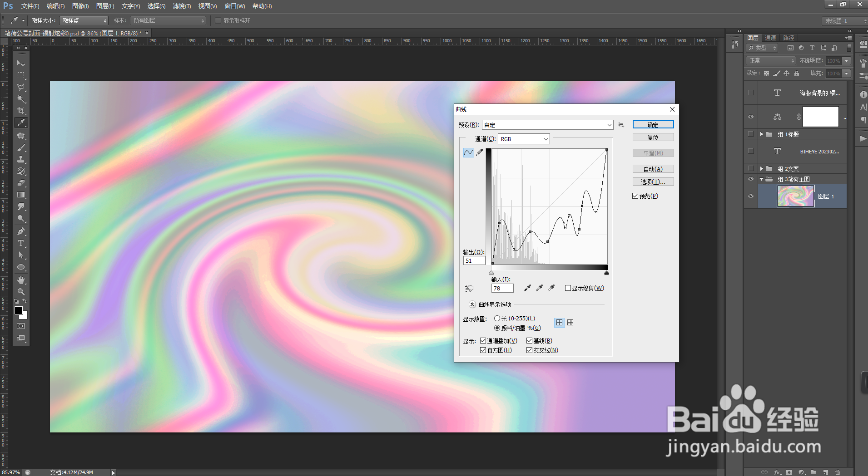
Task: Select the Rectangular Marquee tool
Action: [21, 75]
